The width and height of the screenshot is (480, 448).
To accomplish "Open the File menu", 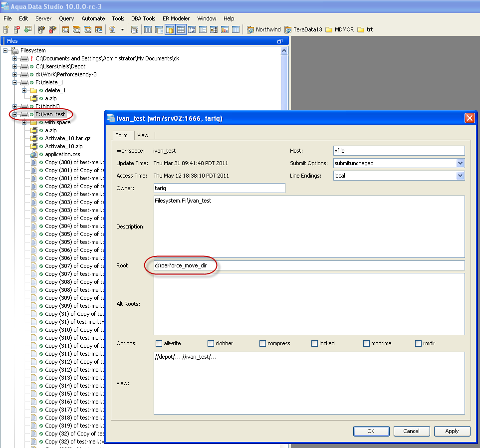I will 7,18.
